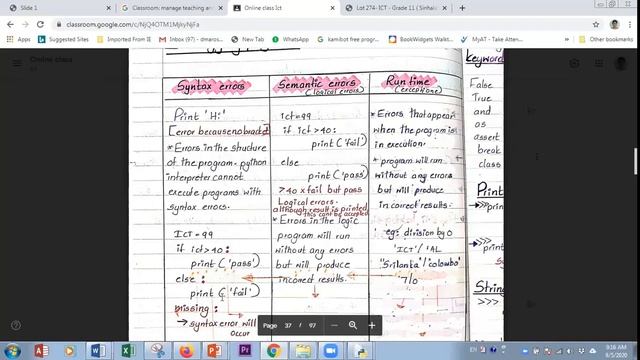Go back to the previous page

10,24
